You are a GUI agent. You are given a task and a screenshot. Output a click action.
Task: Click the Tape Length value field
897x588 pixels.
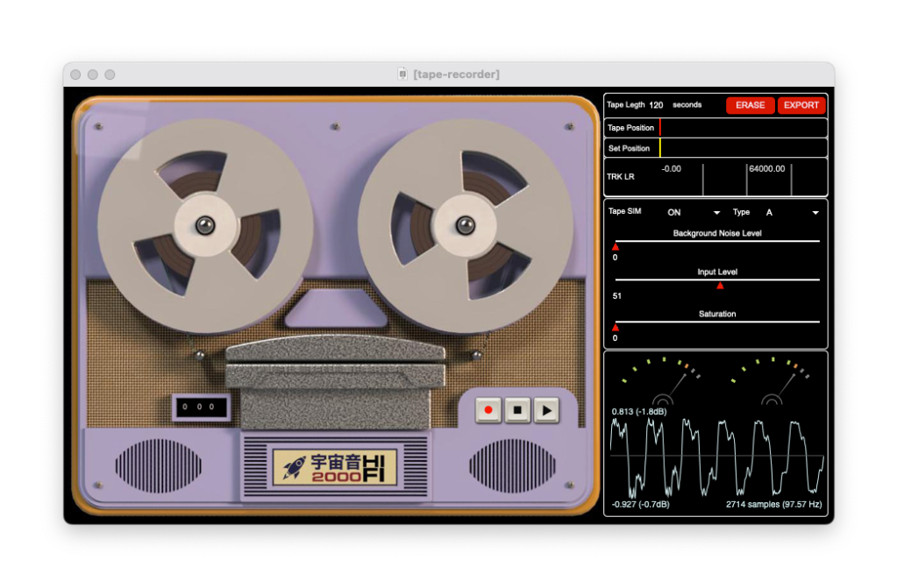coord(656,105)
